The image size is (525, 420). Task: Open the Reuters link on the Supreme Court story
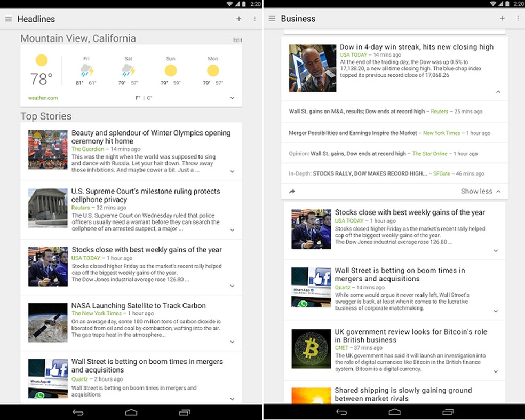[x=80, y=208]
